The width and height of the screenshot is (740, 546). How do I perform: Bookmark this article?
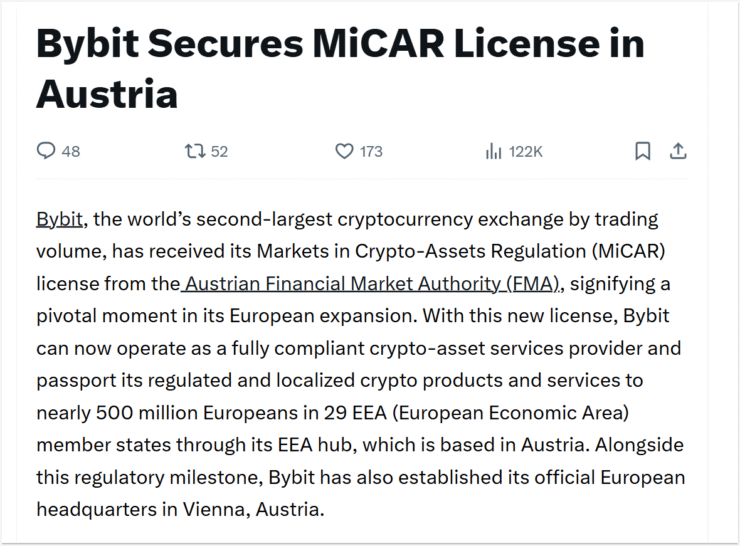coord(643,151)
